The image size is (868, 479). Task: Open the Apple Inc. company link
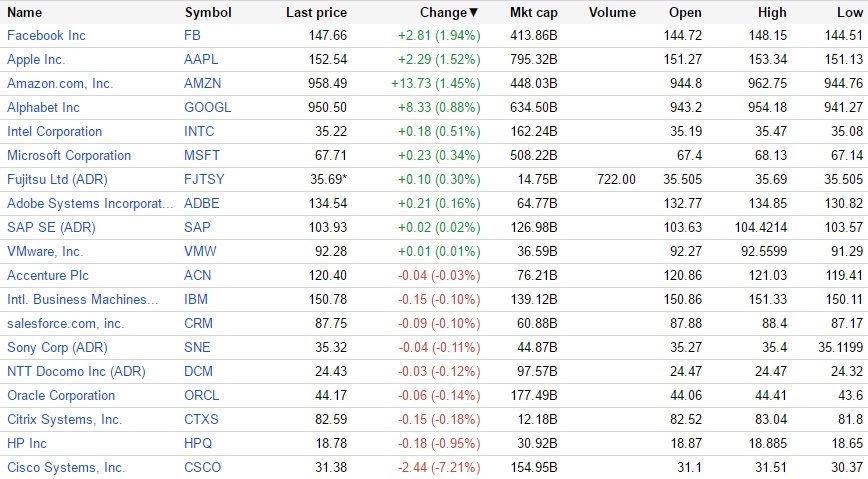tap(36, 60)
